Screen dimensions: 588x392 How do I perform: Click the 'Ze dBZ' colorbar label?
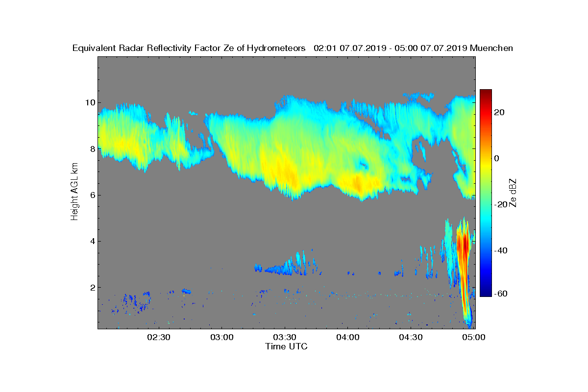[514, 193]
